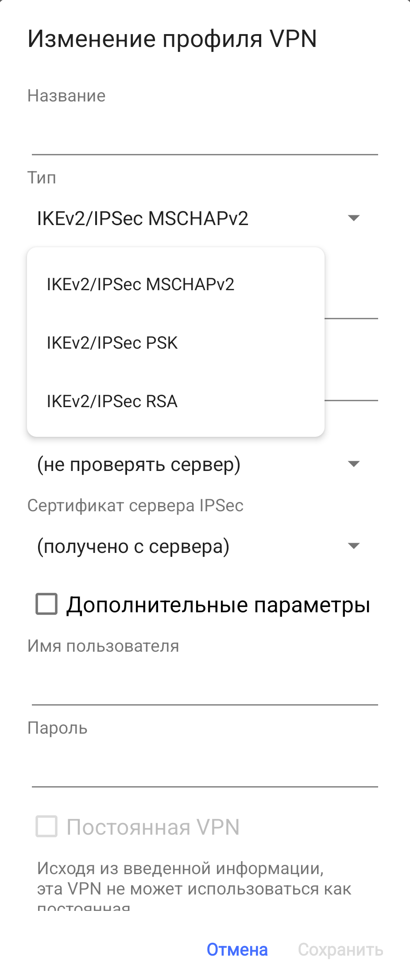Viewport: 410px width, 980px height.
Task: Click the Постоянная VPN label text
Action: (x=153, y=827)
